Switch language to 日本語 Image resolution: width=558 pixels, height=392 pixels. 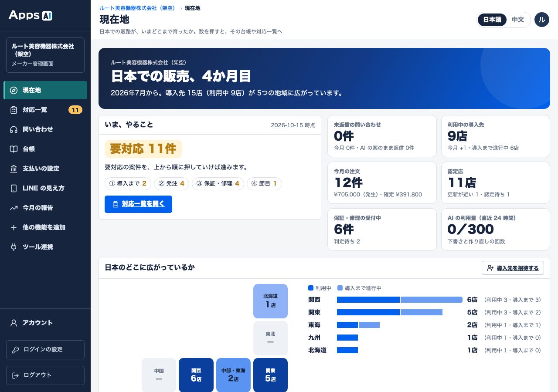(x=493, y=20)
